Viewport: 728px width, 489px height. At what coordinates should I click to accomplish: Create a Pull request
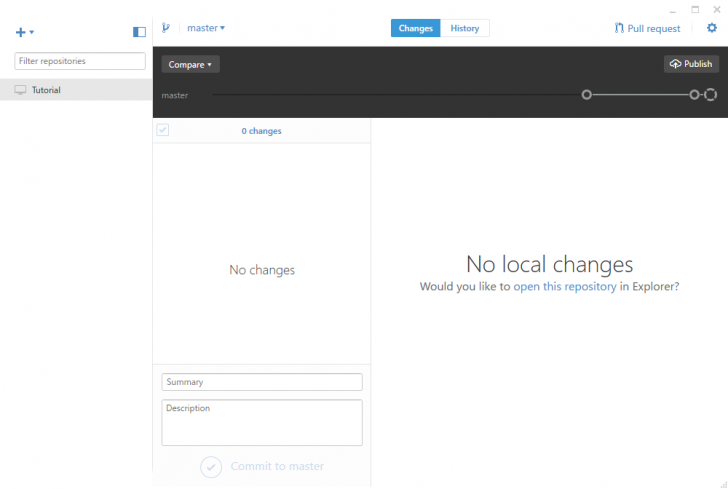[x=647, y=28]
